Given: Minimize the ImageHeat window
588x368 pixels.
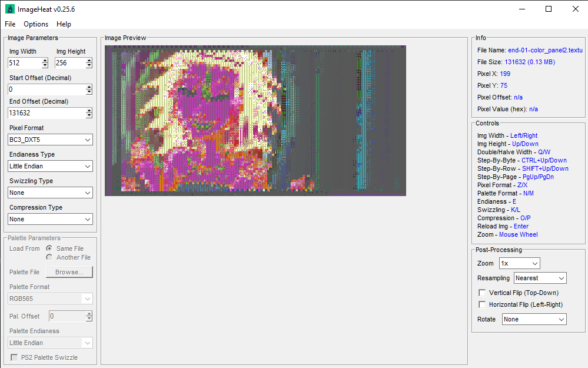Looking at the screenshot, I should [521, 9].
